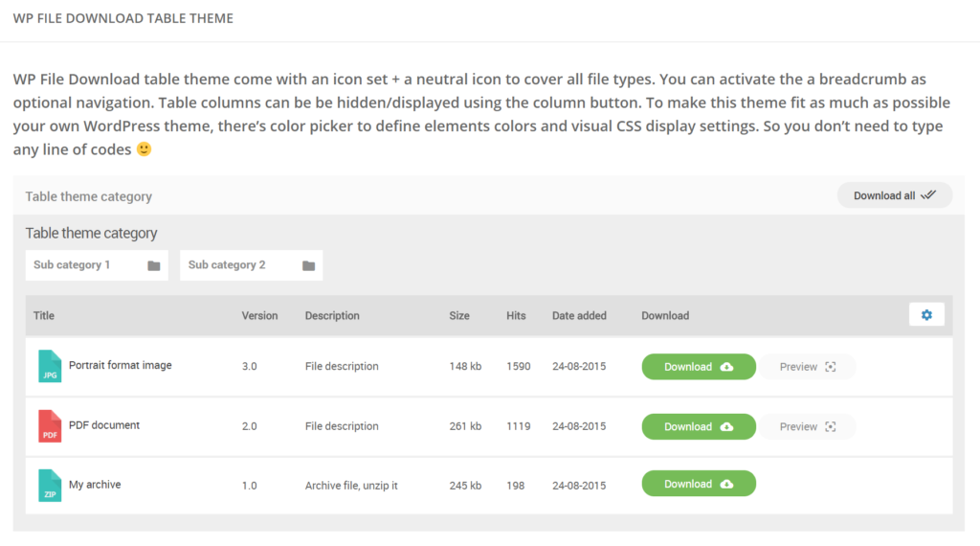Download the My archive file

(699, 484)
